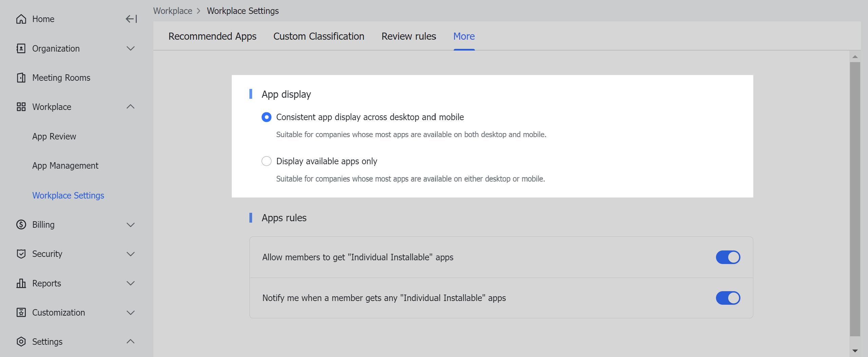868x357 pixels.
Task: Open App Review in the sidebar
Action: (54, 136)
